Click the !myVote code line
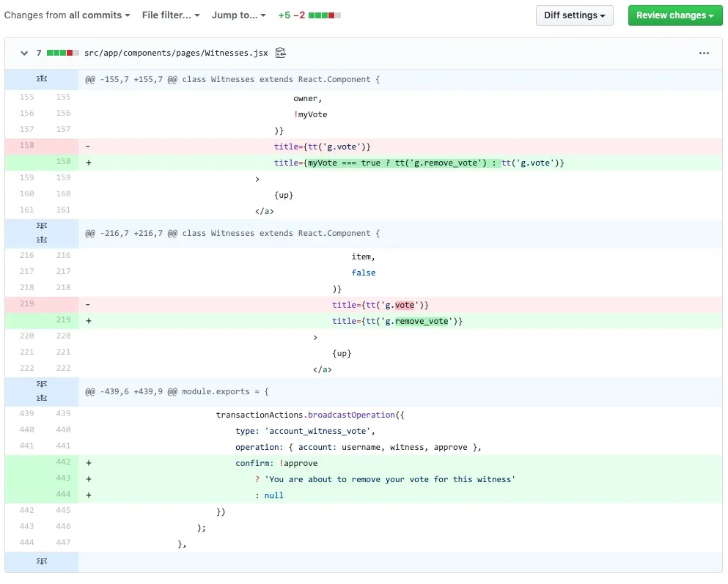The image size is (728, 584). (x=310, y=114)
